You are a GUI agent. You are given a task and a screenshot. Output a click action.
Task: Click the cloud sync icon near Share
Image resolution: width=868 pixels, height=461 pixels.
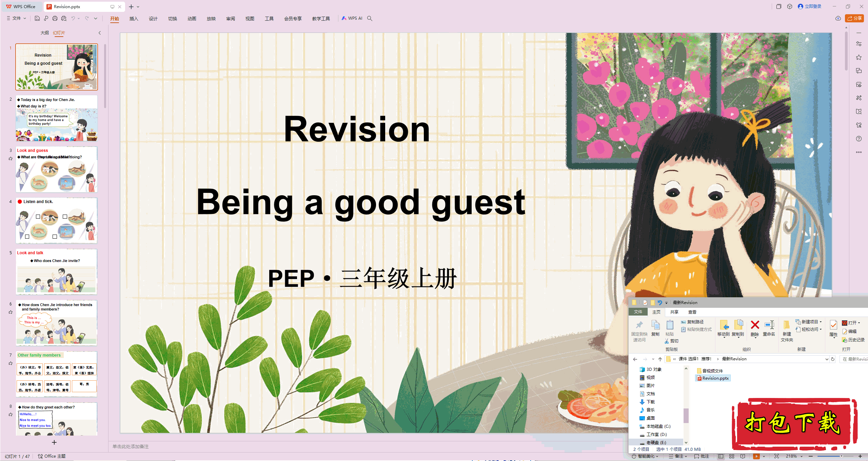pyautogui.click(x=838, y=18)
